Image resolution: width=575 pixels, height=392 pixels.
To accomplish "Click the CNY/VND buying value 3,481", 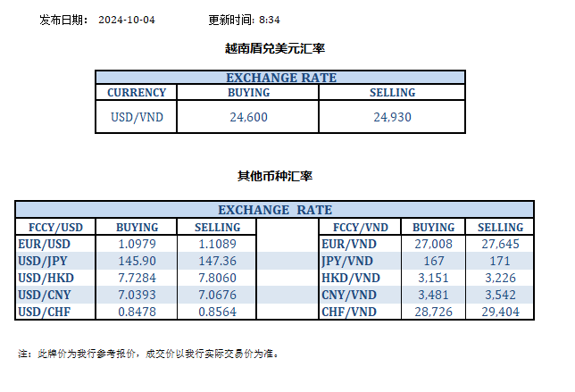I will (x=433, y=295).
